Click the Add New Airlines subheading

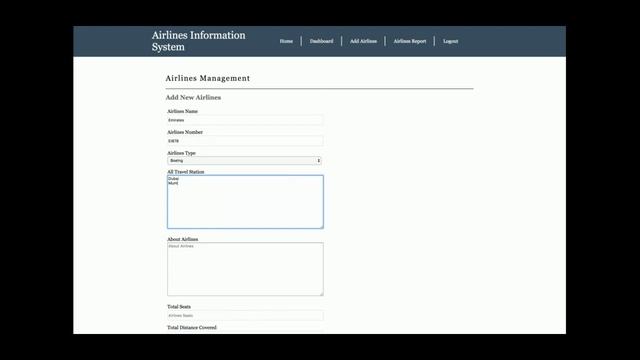(x=193, y=98)
